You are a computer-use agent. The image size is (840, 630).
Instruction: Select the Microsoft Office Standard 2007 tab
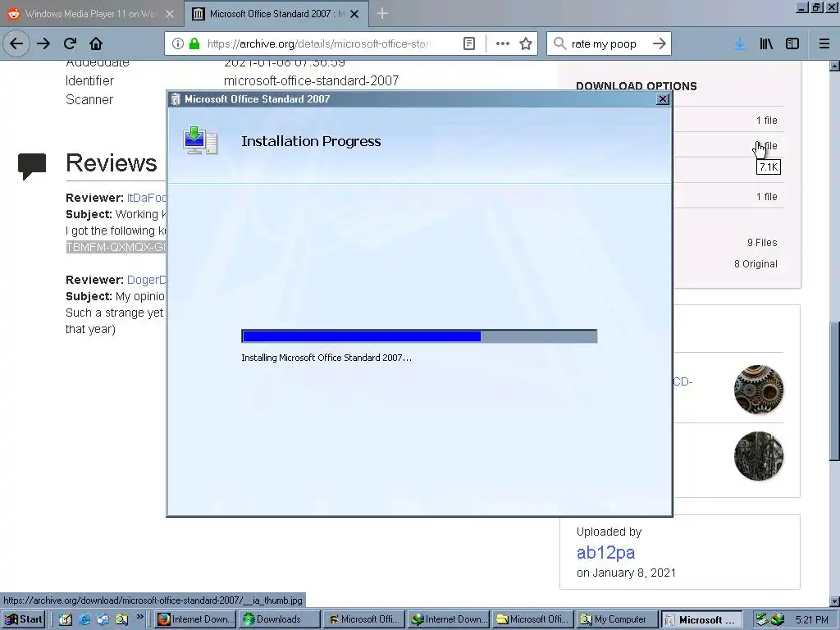pyautogui.click(x=276, y=14)
